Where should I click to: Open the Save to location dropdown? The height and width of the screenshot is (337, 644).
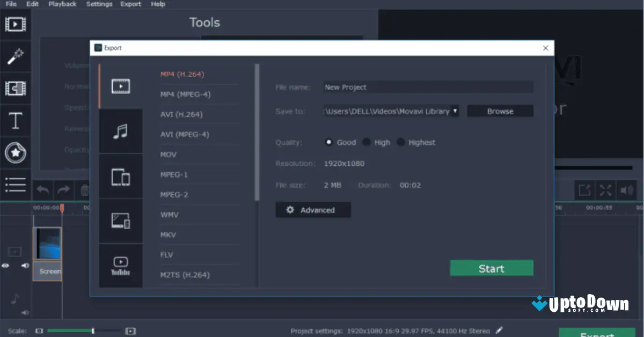[x=454, y=111]
